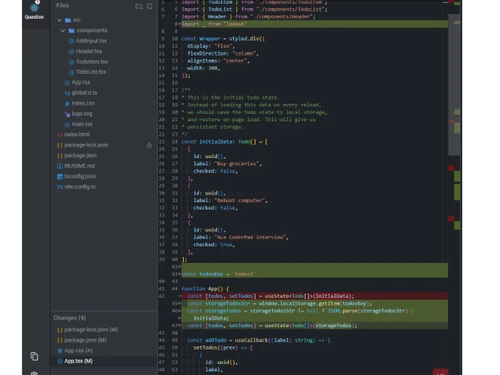Click the 'const addTodo = useCallback' line
This screenshot has height=375, width=500.
[x=259, y=340]
